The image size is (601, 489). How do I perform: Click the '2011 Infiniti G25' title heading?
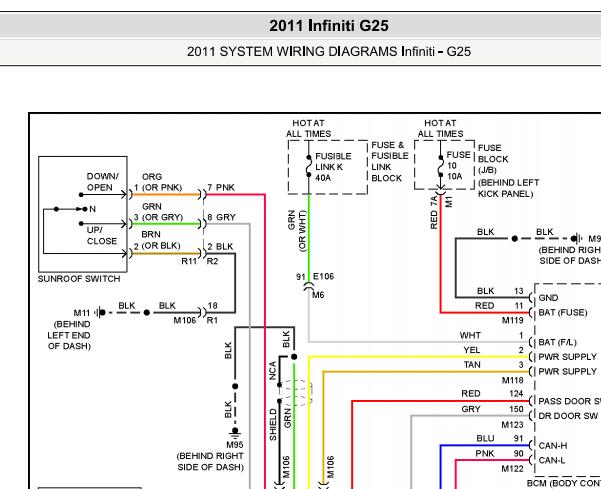tap(329, 26)
